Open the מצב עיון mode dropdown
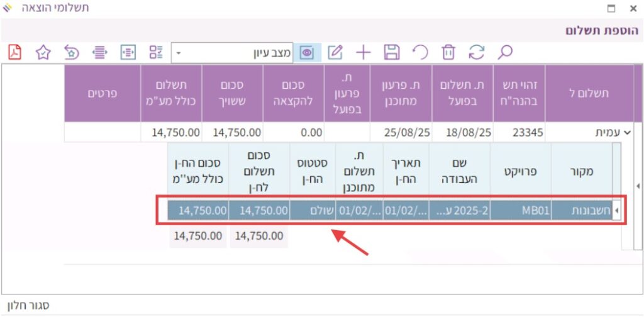The height and width of the screenshot is (317, 644). click(178, 52)
